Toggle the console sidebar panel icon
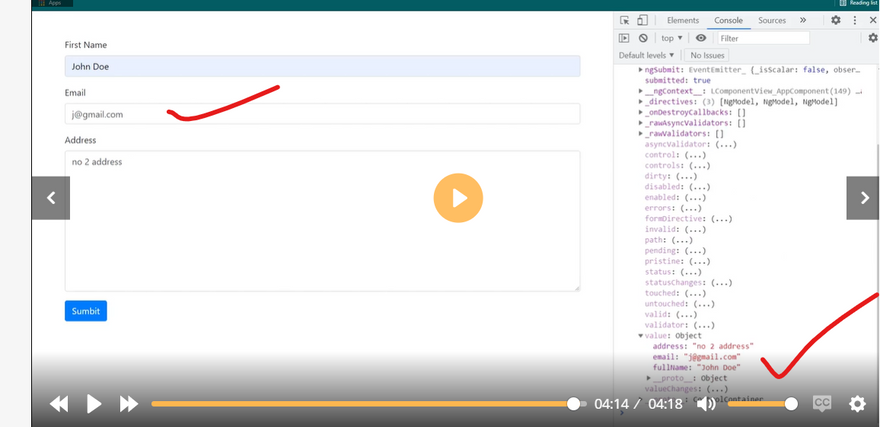880x427 pixels. [x=624, y=38]
